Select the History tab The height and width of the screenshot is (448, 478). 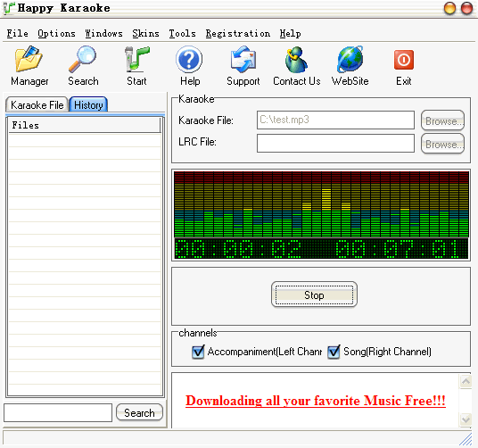(88, 105)
